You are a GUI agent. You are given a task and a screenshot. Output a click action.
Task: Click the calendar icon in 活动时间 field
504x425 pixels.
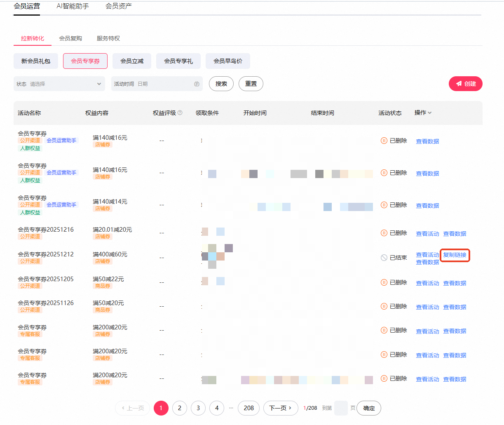(x=197, y=84)
